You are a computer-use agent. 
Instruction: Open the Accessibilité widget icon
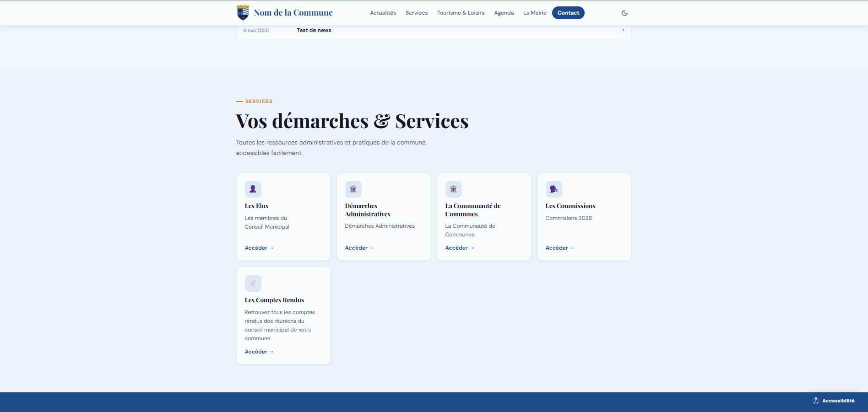pos(816,401)
